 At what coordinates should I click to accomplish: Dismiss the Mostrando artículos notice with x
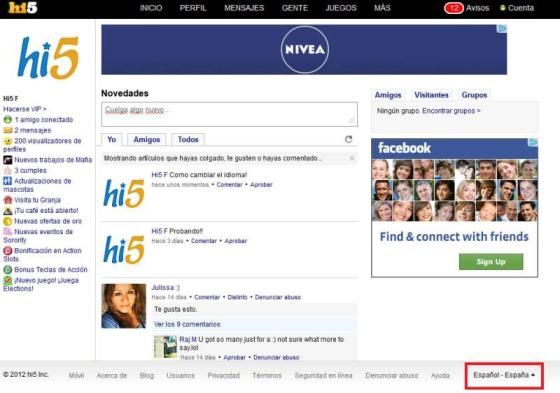click(x=352, y=158)
